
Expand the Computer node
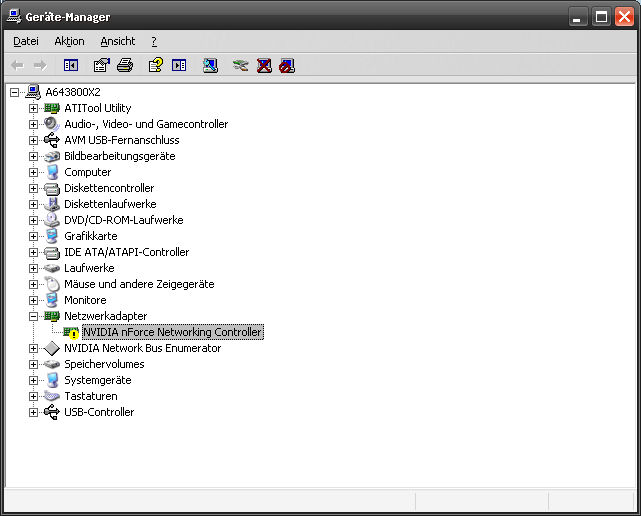(x=34, y=172)
